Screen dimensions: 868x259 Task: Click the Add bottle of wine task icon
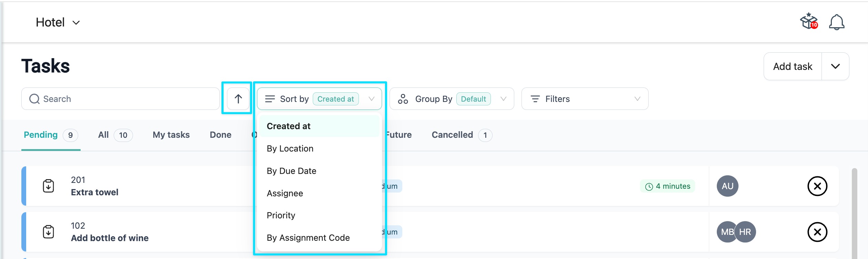tap(49, 232)
